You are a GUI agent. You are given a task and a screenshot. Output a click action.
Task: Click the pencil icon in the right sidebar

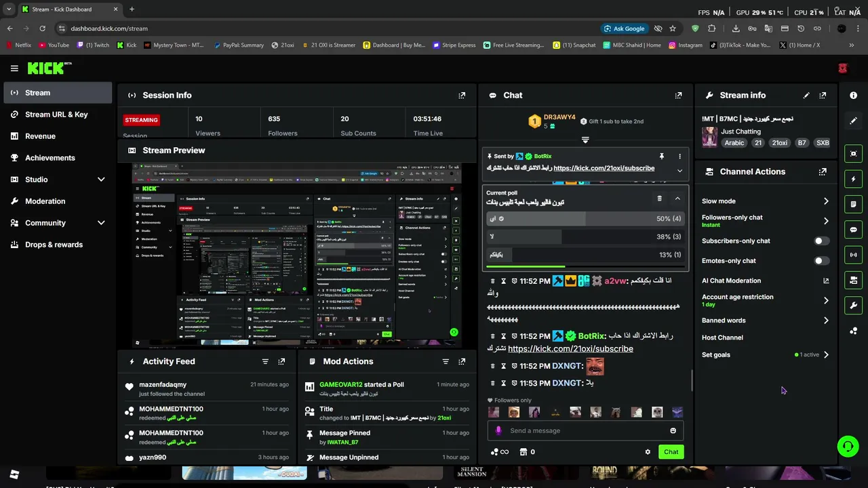click(853, 121)
